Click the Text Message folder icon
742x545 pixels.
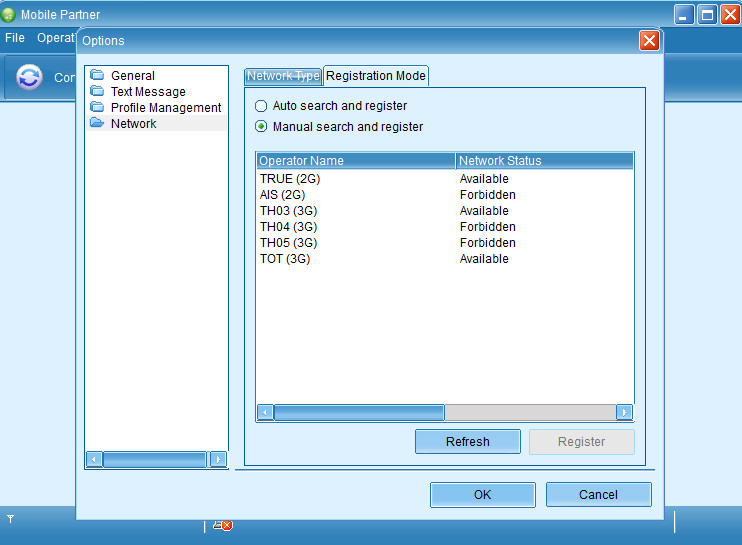(x=97, y=91)
